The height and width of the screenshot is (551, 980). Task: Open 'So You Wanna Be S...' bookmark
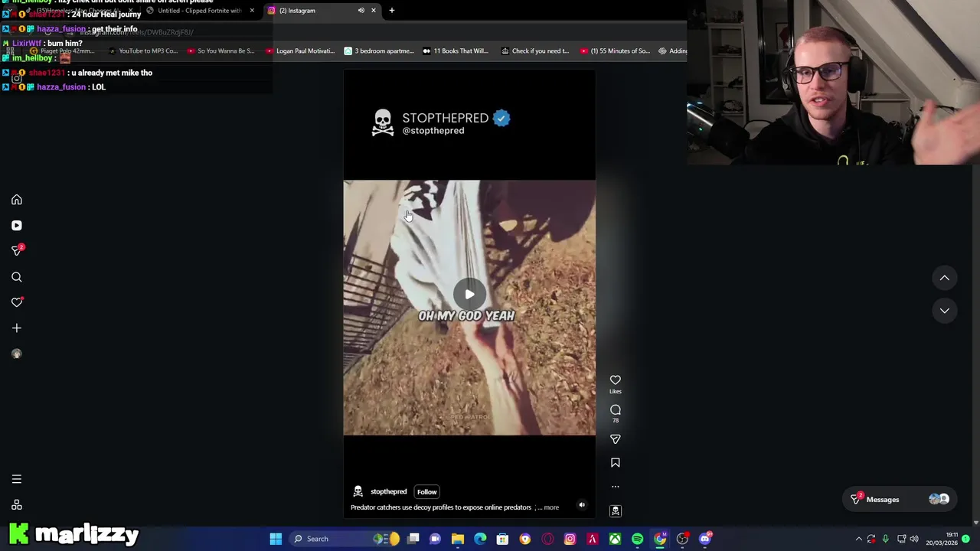(220, 51)
